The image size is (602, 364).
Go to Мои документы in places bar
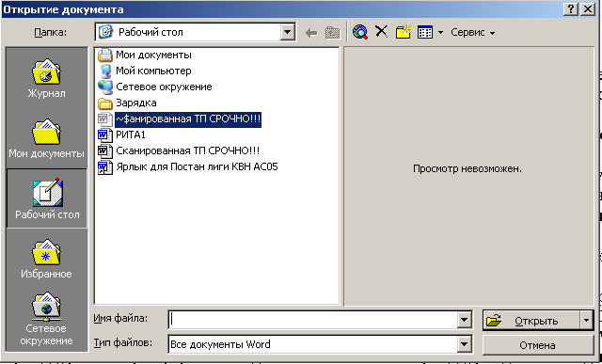pyautogui.click(x=46, y=138)
